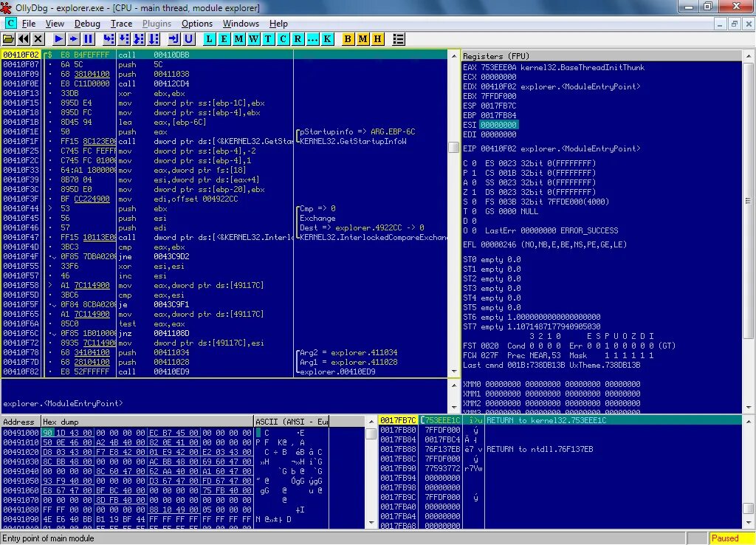Restart the program with the rewind icon
This screenshot has width=756, height=545.
[x=24, y=39]
